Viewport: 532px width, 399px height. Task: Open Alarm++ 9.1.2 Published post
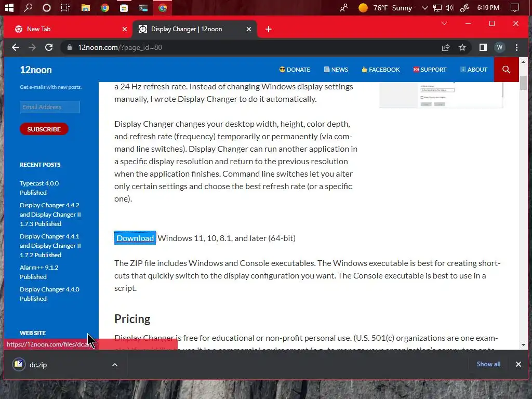click(39, 272)
